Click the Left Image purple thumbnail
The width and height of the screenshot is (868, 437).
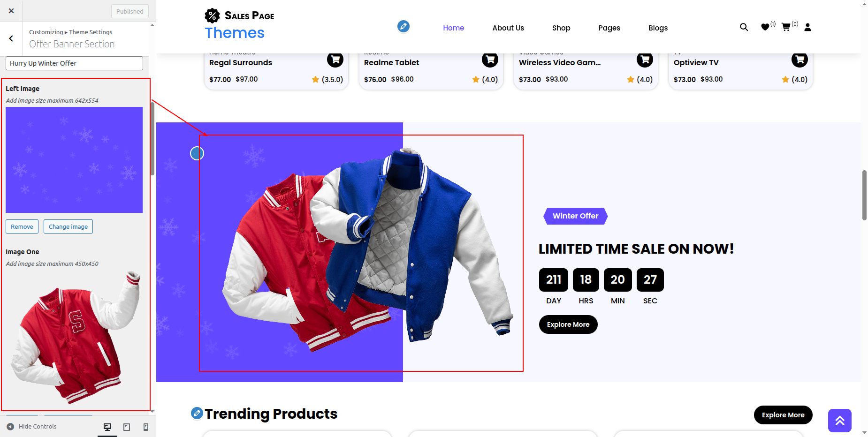pyautogui.click(x=74, y=160)
